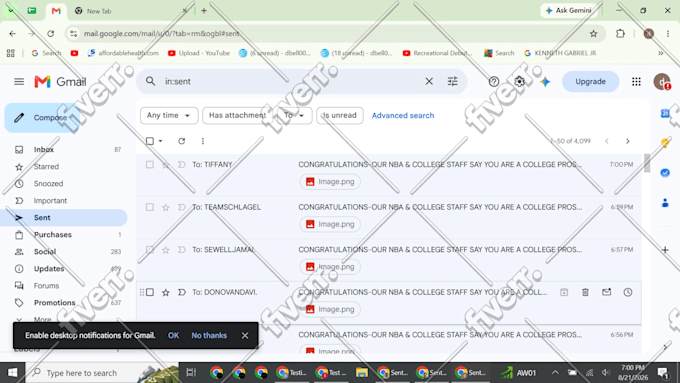
Task: Clear the in:sent search with X
Action: [x=429, y=81]
